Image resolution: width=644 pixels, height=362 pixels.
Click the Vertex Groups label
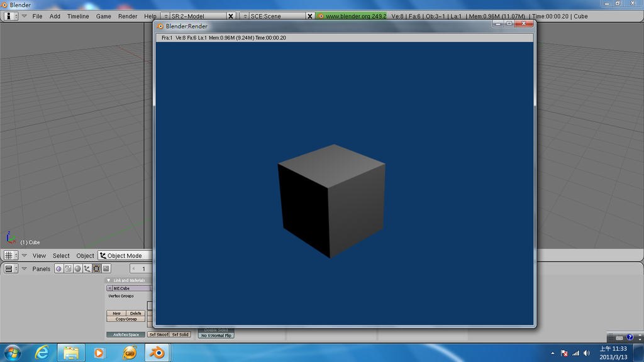[x=121, y=296]
